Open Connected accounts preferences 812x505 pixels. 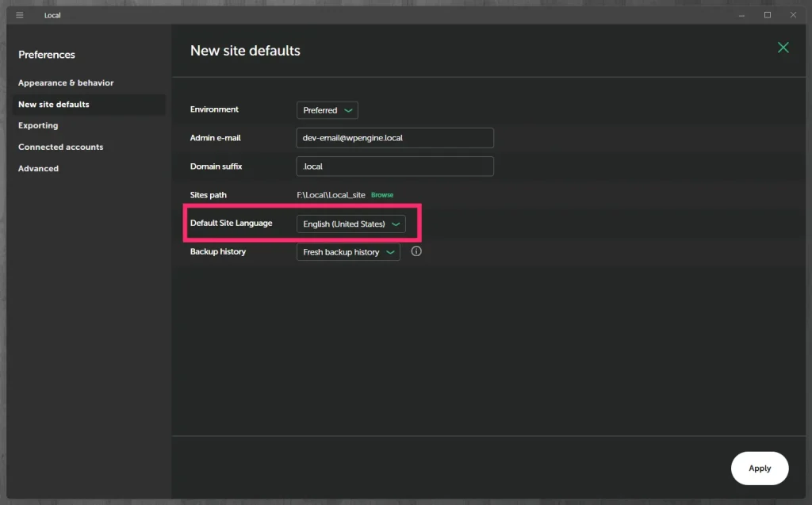tap(60, 147)
